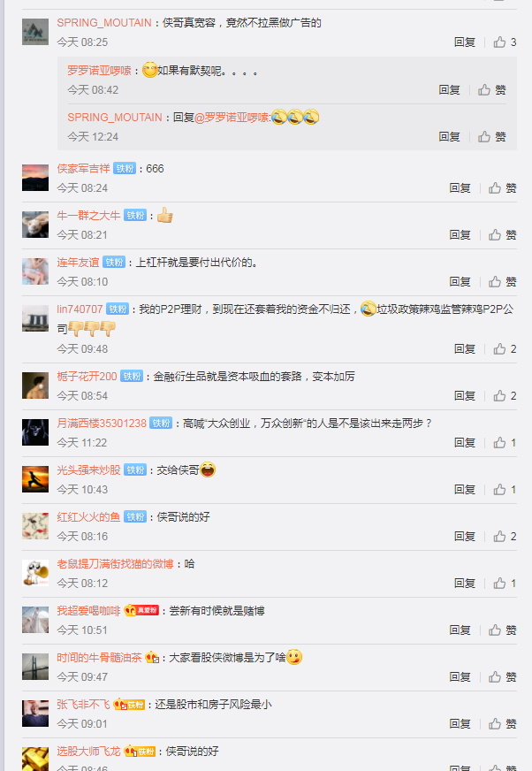Viewport: 532px width, 771px height.
Task: Click lin740707's avatar thumbnail
Action: click(35, 318)
